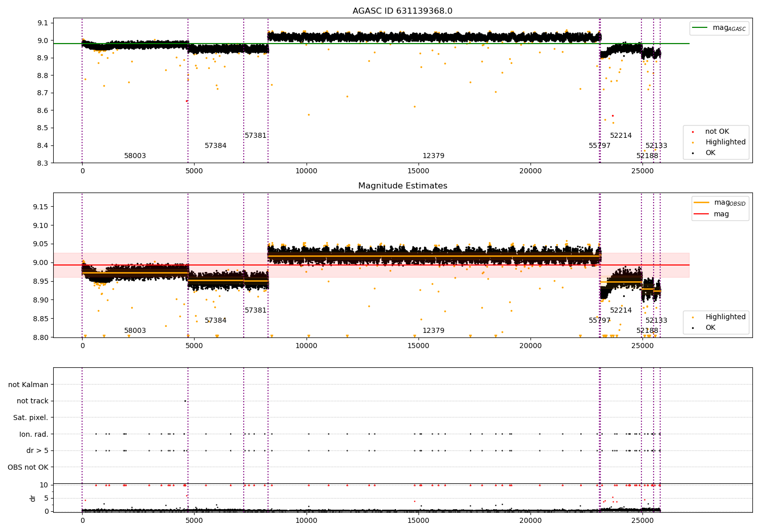Click the 'Sat. pixel.' row label
The height and width of the screenshot is (532, 760).
[31, 417]
